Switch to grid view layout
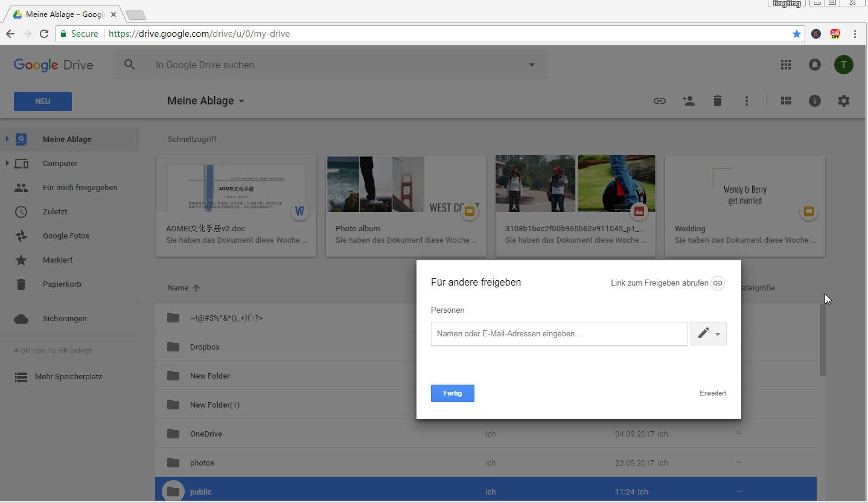The height and width of the screenshot is (503, 868). coord(786,101)
